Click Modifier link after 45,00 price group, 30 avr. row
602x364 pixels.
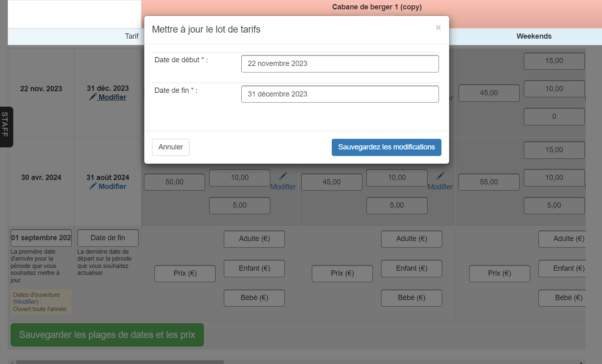tap(440, 187)
